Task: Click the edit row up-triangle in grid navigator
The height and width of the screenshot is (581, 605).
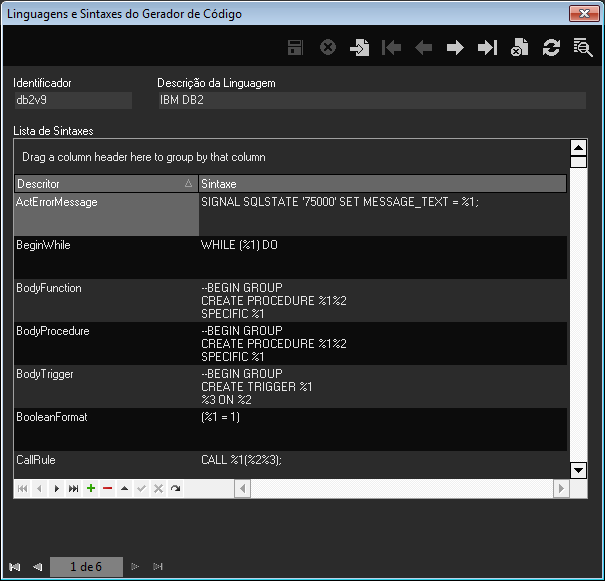Action: pos(124,488)
